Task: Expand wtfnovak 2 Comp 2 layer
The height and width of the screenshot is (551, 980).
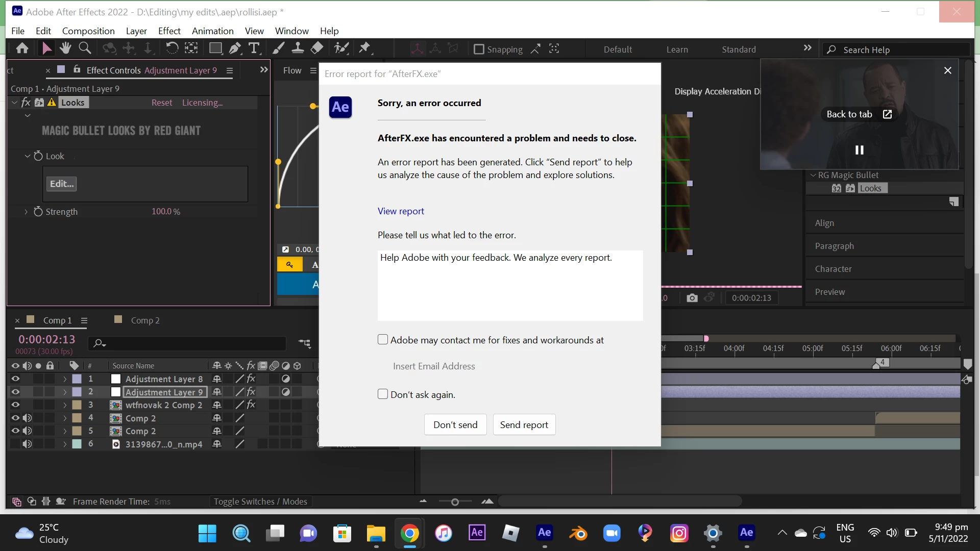Action: 65,405
